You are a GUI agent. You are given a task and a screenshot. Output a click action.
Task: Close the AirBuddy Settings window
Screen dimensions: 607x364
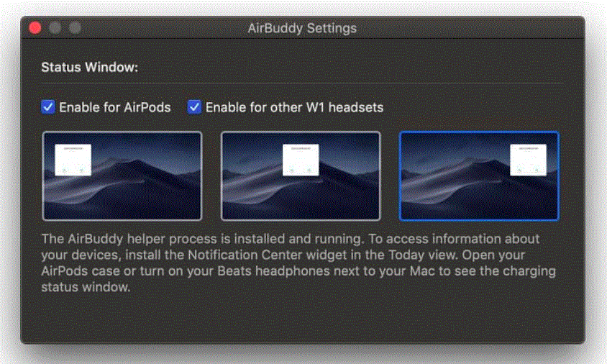[x=35, y=28]
